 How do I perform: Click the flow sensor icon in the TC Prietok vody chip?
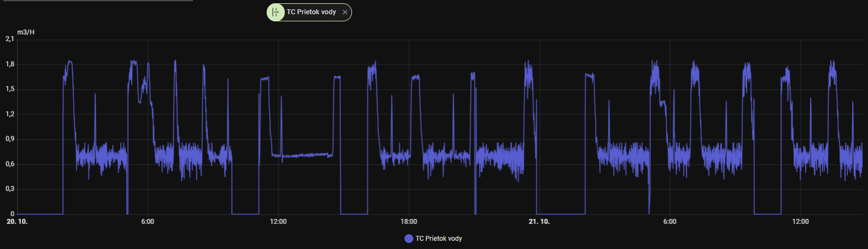275,12
